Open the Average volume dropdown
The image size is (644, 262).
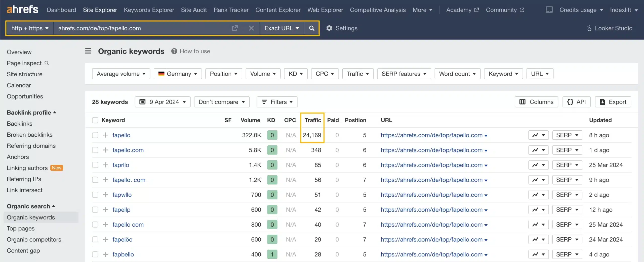point(121,74)
